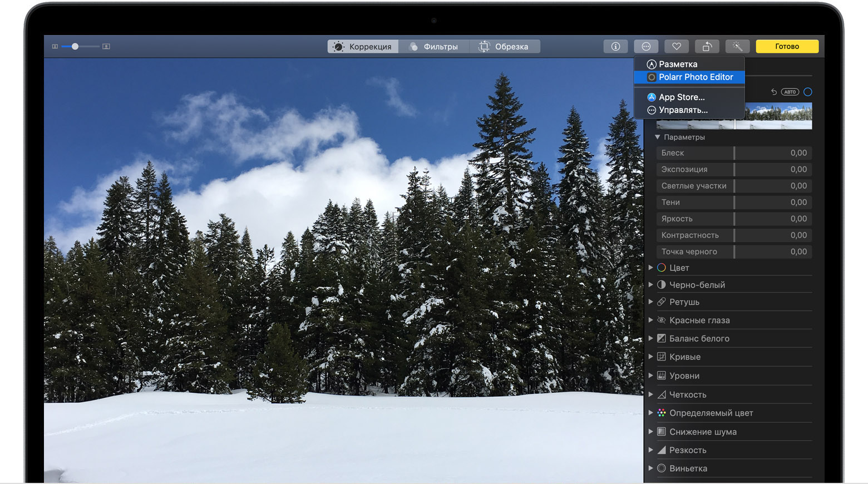This screenshot has height=484, width=868.
Task: Click the Четкость triangle icon
Action: pyautogui.click(x=662, y=394)
